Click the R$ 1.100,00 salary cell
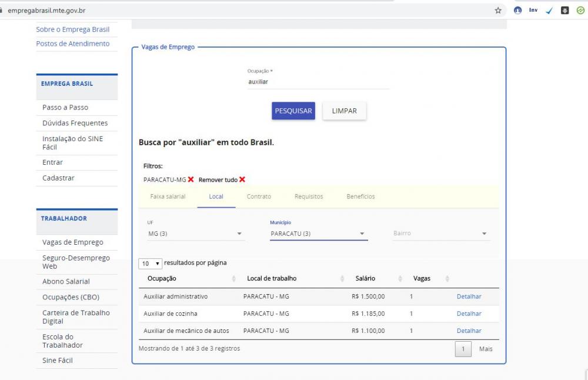Viewport: 588px width, 380px height. pos(368,331)
